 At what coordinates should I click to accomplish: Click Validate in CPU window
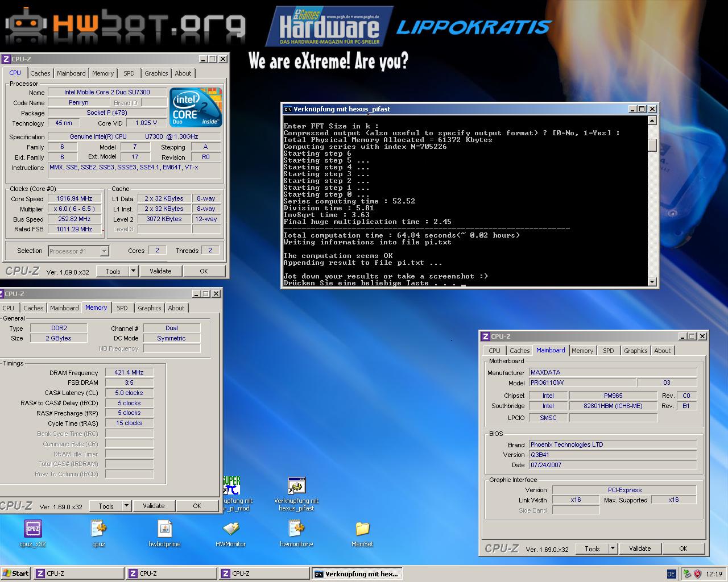click(x=160, y=271)
